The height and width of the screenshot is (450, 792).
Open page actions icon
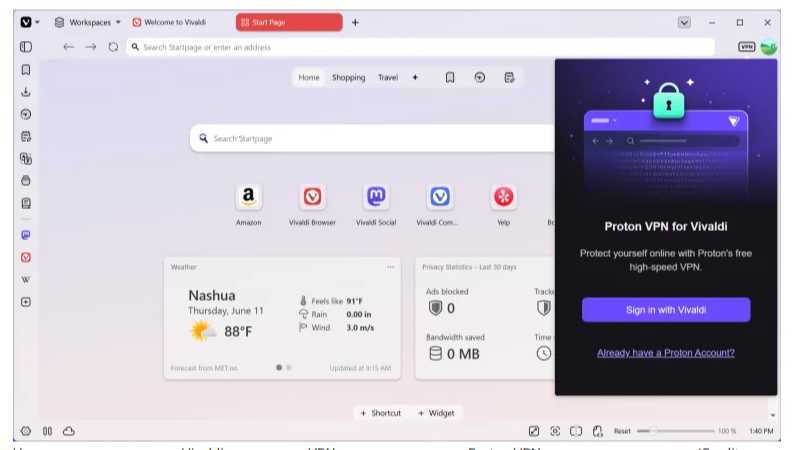(598, 431)
